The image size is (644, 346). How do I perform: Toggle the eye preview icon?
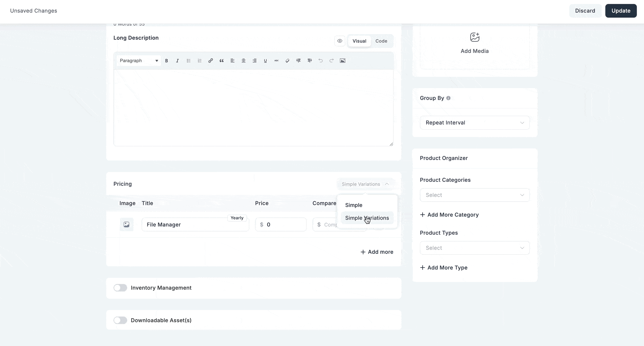[x=340, y=41]
